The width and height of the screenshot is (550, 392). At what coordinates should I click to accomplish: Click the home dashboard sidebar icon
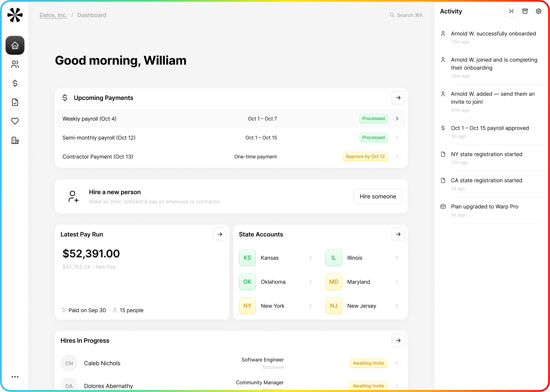point(15,46)
